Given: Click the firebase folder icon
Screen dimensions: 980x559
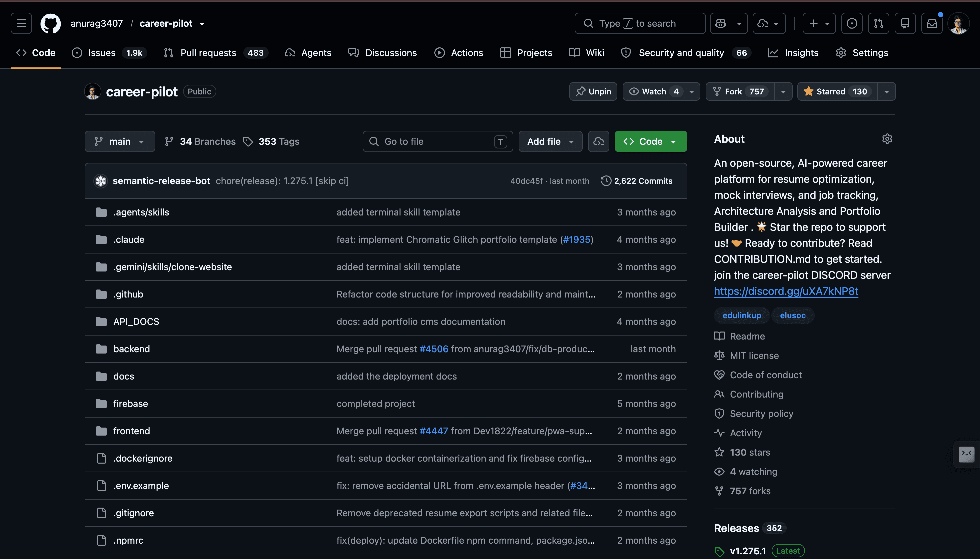Looking at the screenshot, I should click(101, 404).
